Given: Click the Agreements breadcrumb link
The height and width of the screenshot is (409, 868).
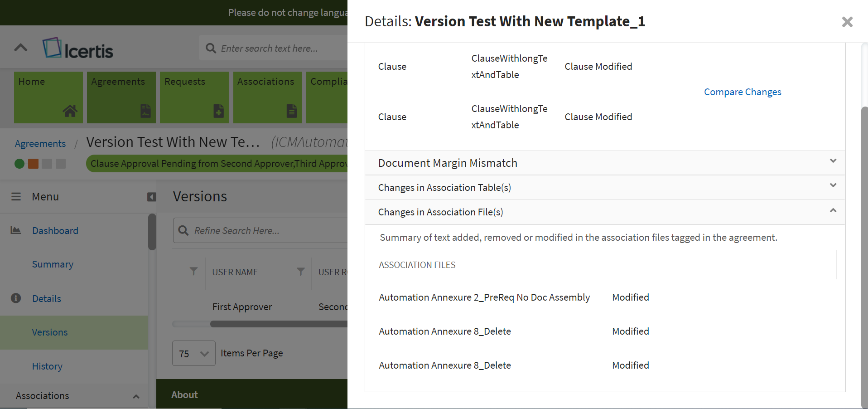Looking at the screenshot, I should click(x=40, y=144).
